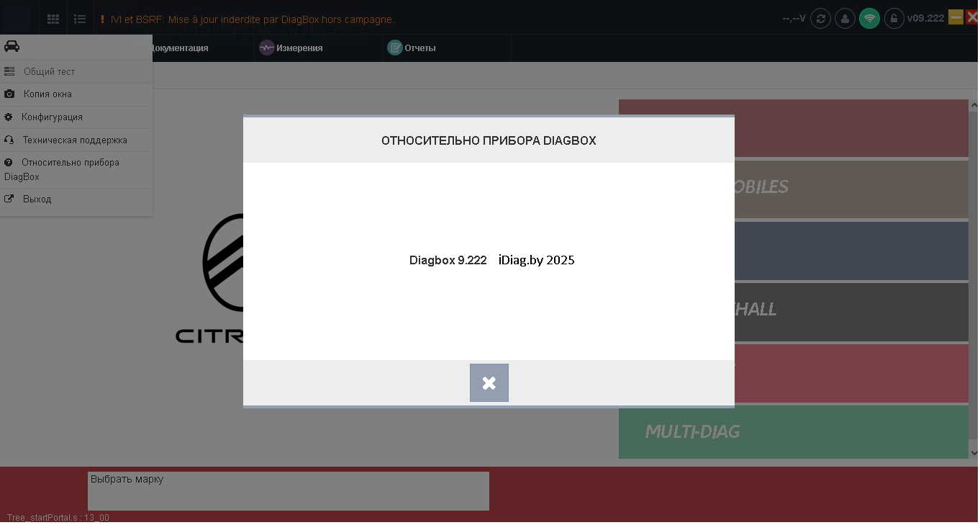Click the brand list scrollbar down arrow
This screenshot has width=980, height=525.
(x=974, y=453)
